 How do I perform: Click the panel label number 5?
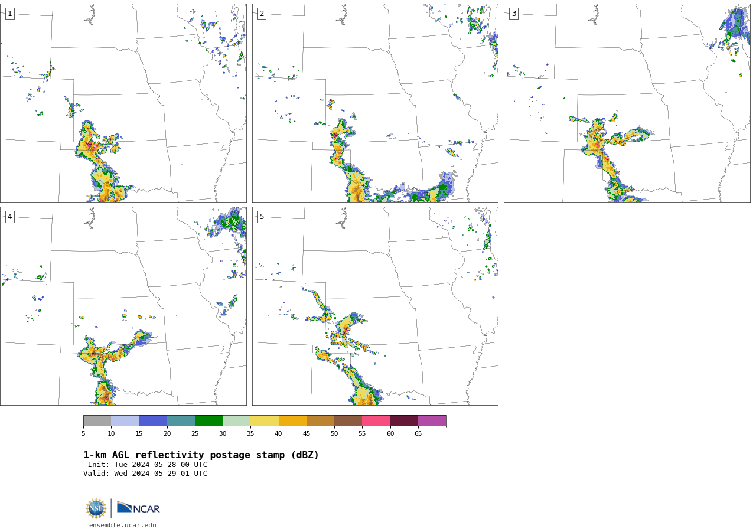[x=262, y=217]
